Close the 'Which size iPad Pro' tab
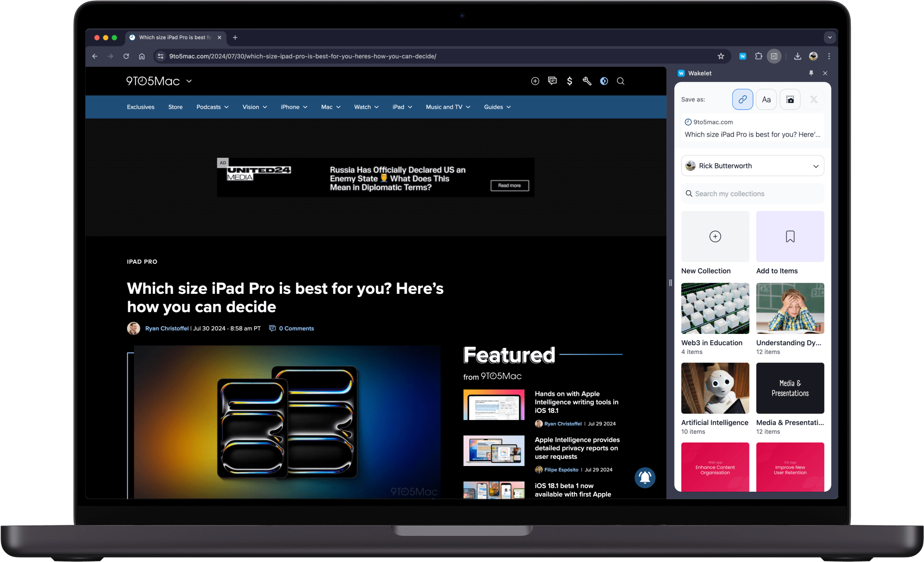The image size is (924, 562). click(220, 37)
